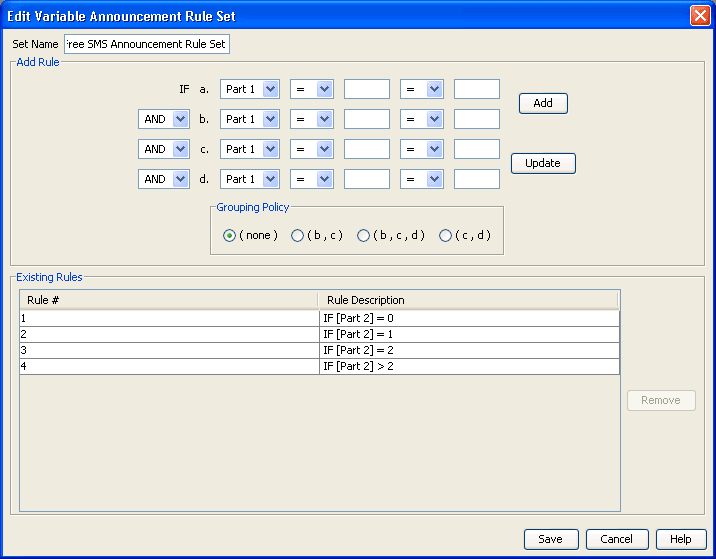Viewport: 716px width, 559px height.
Task: Click the first value field in row b
Action: pos(367,119)
